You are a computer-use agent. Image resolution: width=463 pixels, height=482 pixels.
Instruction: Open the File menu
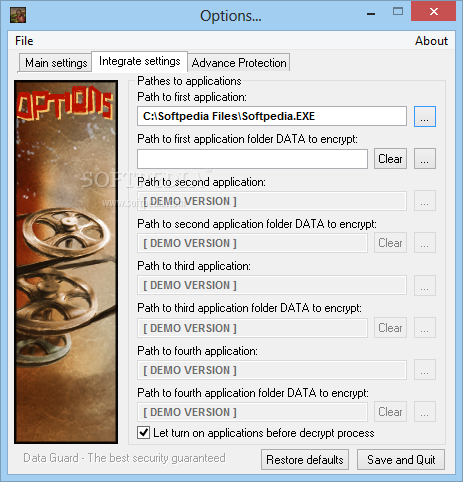24,41
